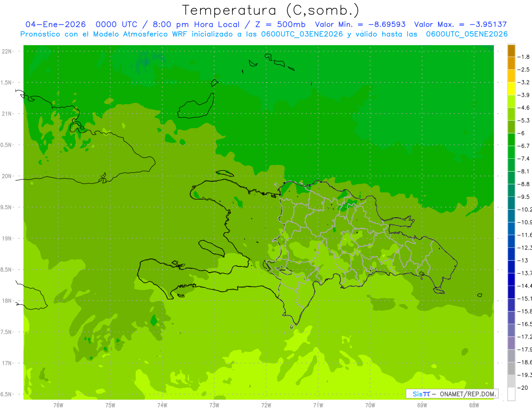The width and height of the screenshot is (532, 411).
Task: Click the "-9.5" colorbar value
Action: pos(524,197)
